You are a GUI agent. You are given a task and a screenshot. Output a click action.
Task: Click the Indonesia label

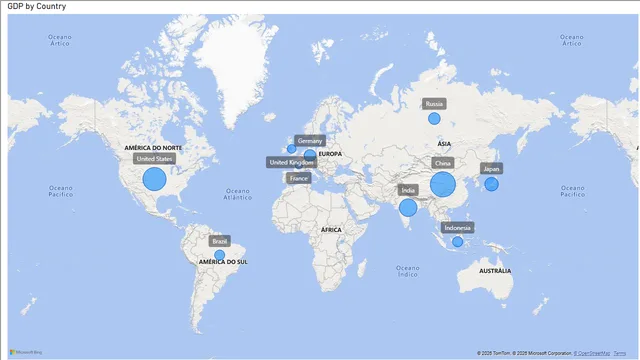click(458, 228)
